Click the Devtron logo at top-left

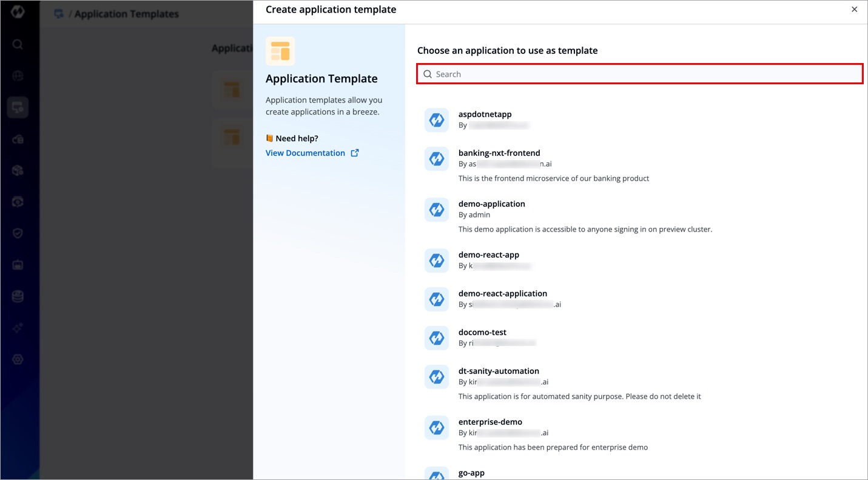point(18,12)
